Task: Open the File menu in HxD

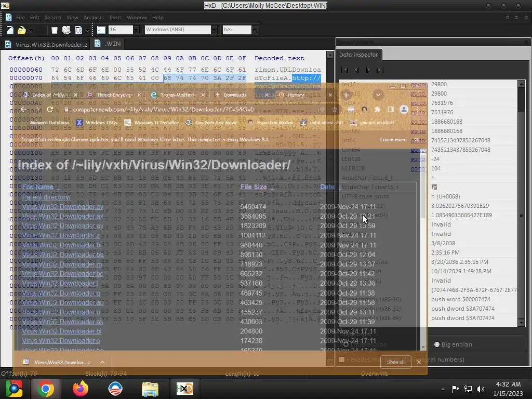Action: pos(20,17)
